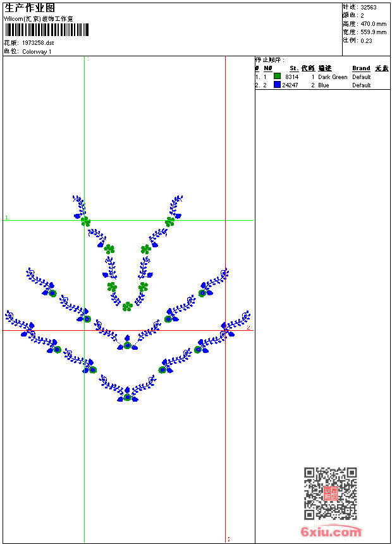Click the 'Dark Green' description text

pyautogui.click(x=333, y=77)
